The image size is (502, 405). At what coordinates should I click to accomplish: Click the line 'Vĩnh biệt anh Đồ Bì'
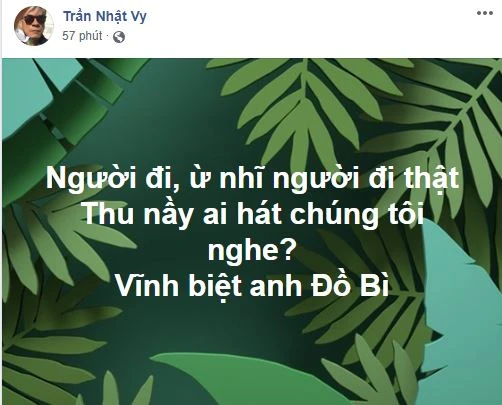[x=252, y=287]
